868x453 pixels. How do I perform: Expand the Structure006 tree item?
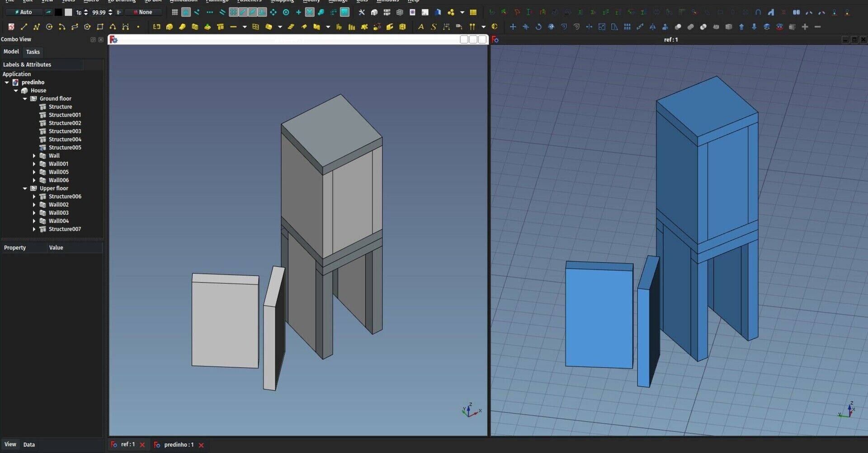[x=34, y=196]
